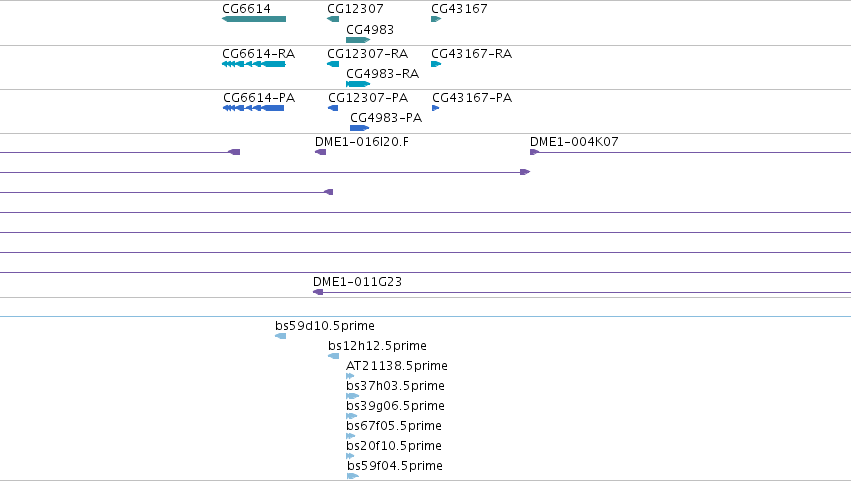Image resolution: width=851 pixels, height=481 pixels.
Task: Click the CG6614 gene label
Action: [x=246, y=9]
